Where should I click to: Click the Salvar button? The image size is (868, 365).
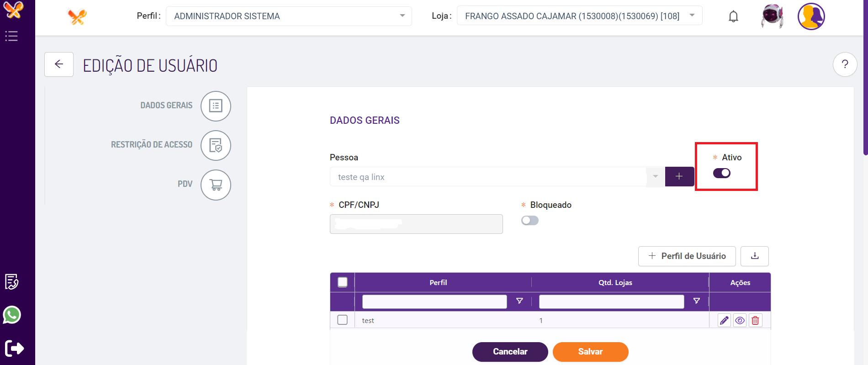point(590,352)
